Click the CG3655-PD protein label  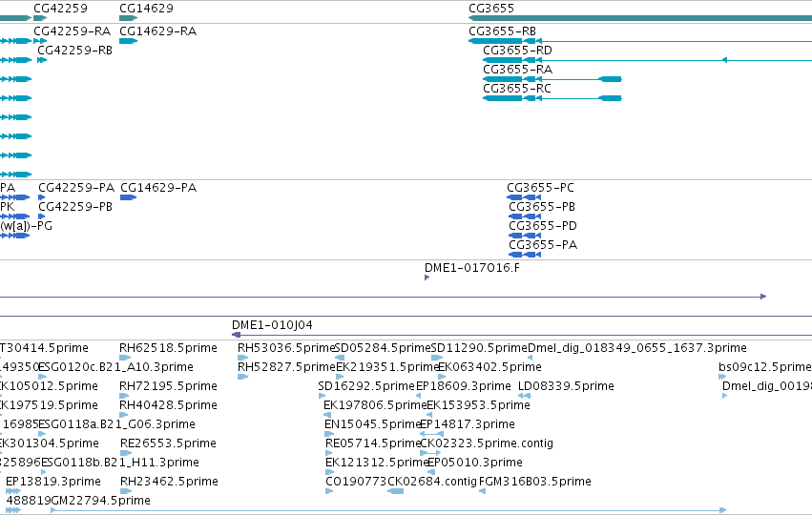click(543, 226)
